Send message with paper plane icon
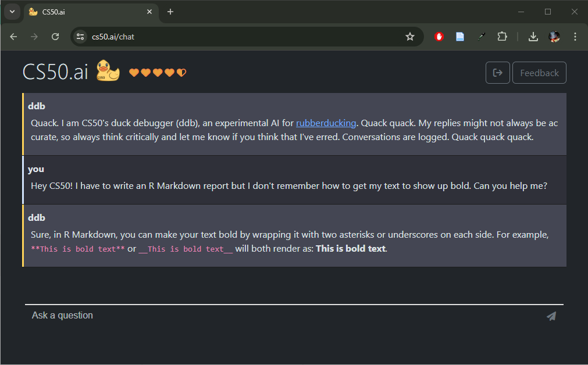The width and height of the screenshot is (588, 365). (551, 316)
